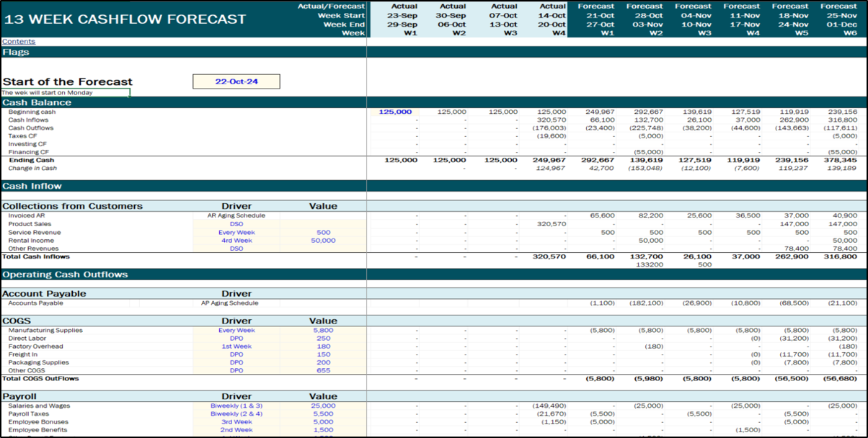Select the 'Cash Inflow' section header
The image size is (868, 438).
[32, 186]
